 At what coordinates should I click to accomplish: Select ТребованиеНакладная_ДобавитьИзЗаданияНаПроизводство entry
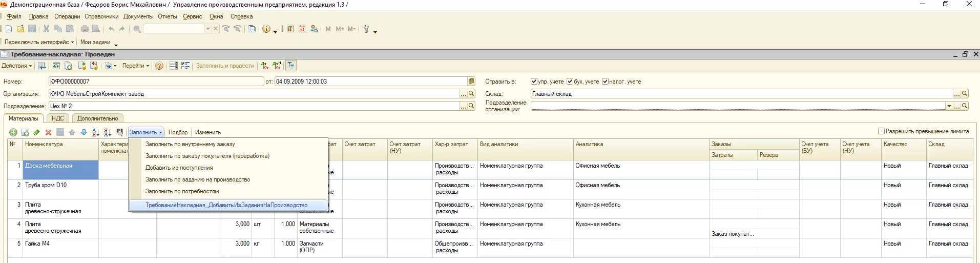[x=228, y=205]
